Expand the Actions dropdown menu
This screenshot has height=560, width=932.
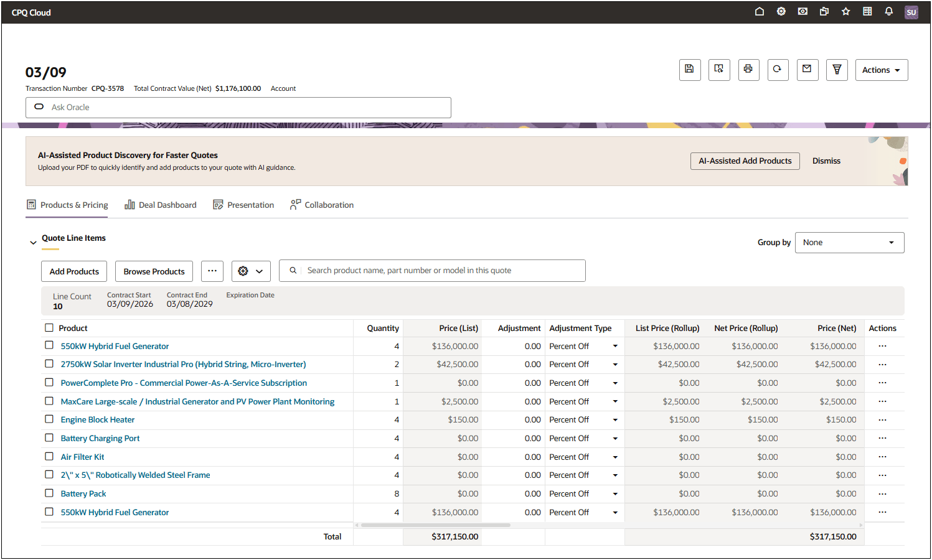click(x=881, y=70)
